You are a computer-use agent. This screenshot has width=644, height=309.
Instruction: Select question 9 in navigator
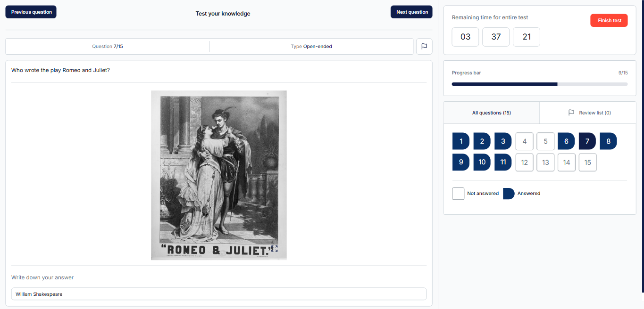point(460,163)
